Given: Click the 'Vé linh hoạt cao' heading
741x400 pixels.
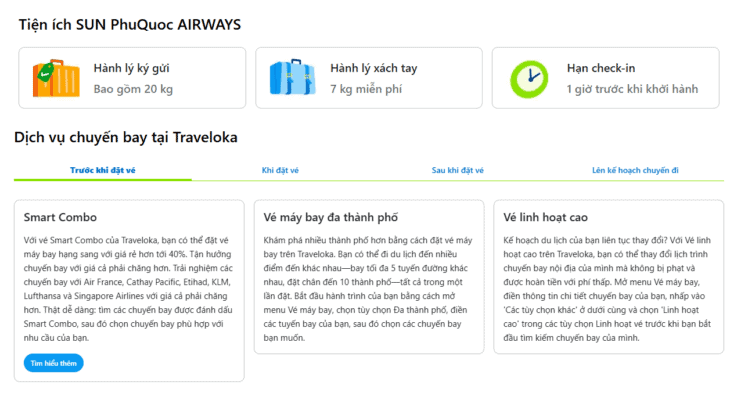Looking at the screenshot, I should [545, 217].
